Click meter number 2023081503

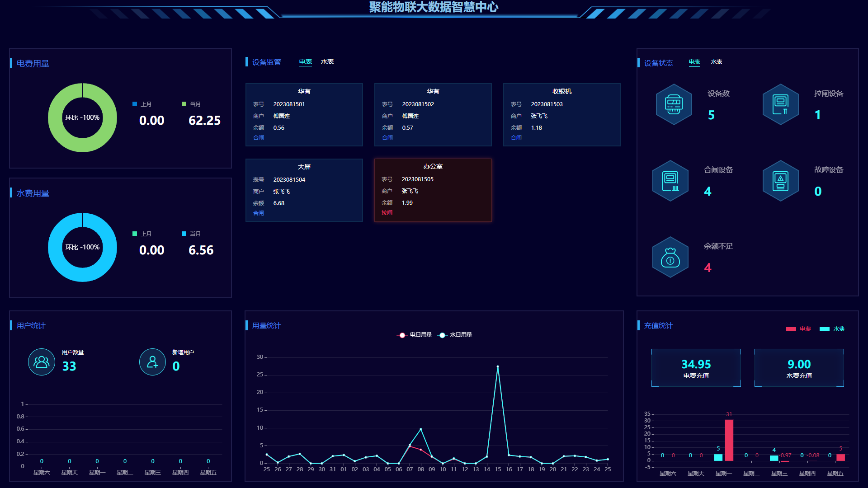pyautogui.click(x=547, y=104)
